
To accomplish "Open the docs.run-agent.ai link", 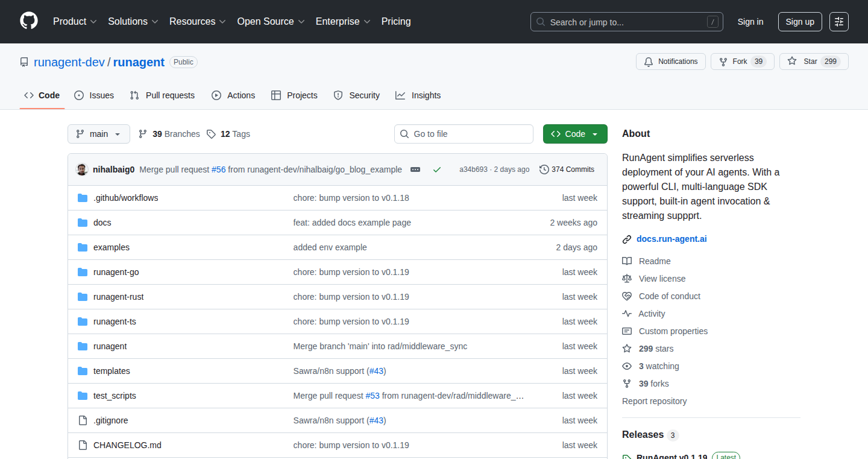I will click(671, 239).
